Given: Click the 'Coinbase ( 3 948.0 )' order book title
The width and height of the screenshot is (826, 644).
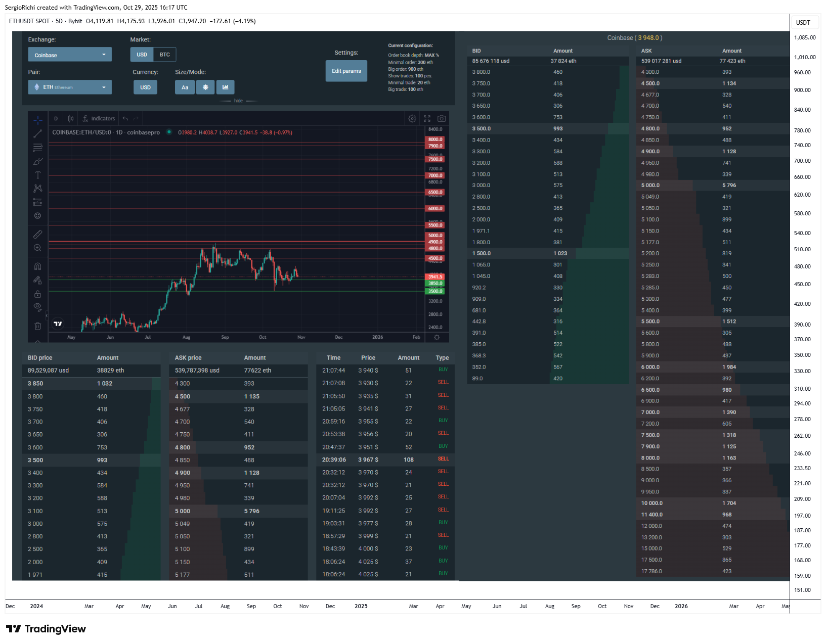Looking at the screenshot, I should [634, 38].
